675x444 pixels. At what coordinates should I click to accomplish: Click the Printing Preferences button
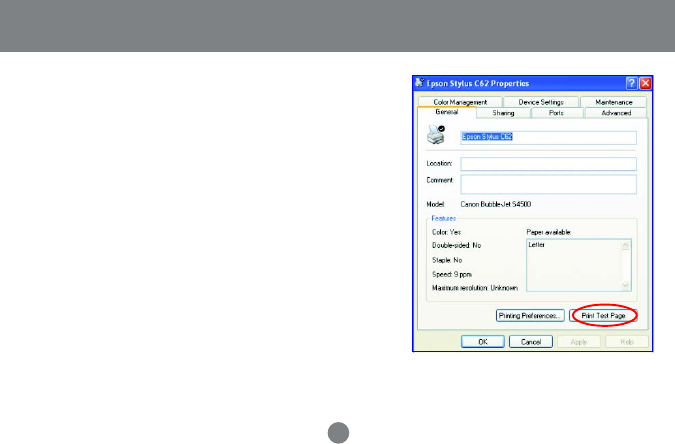530,316
